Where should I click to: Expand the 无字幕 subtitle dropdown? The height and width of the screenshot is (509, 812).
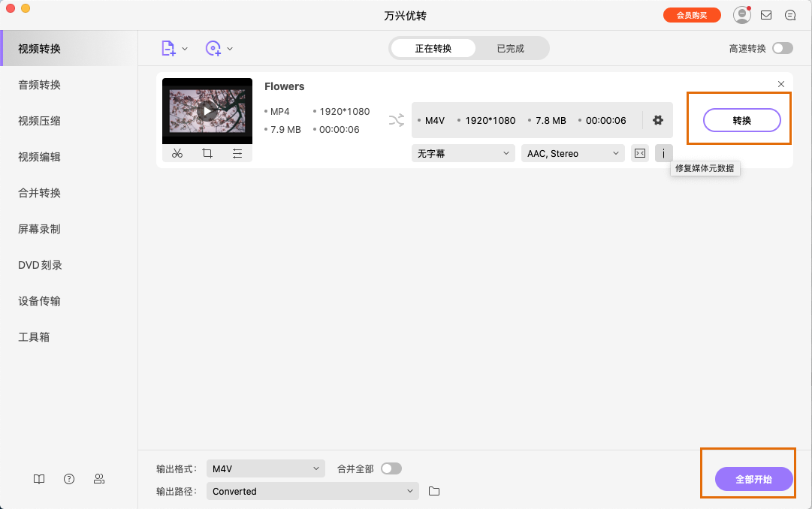[x=463, y=153]
